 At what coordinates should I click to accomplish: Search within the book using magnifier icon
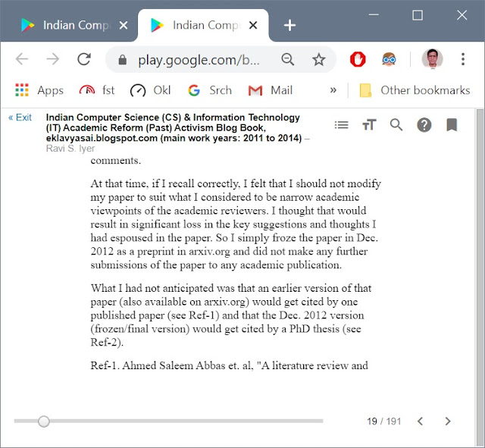(x=396, y=125)
